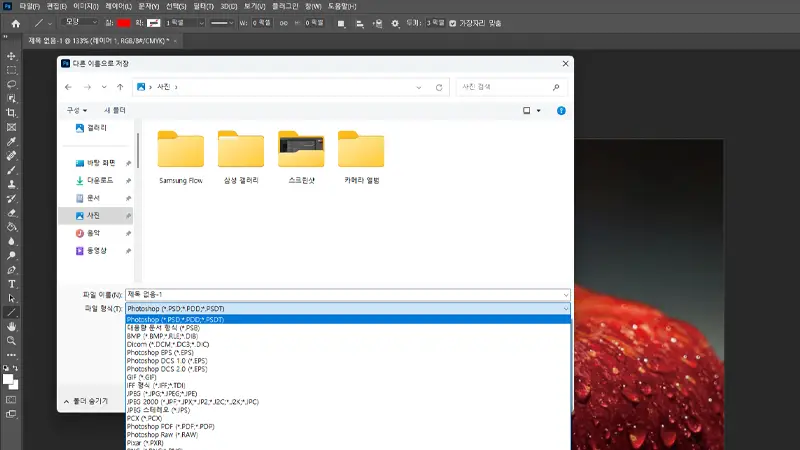Select the Hand tool
This screenshot has height=450, width=800.
(x=11, y=327)
